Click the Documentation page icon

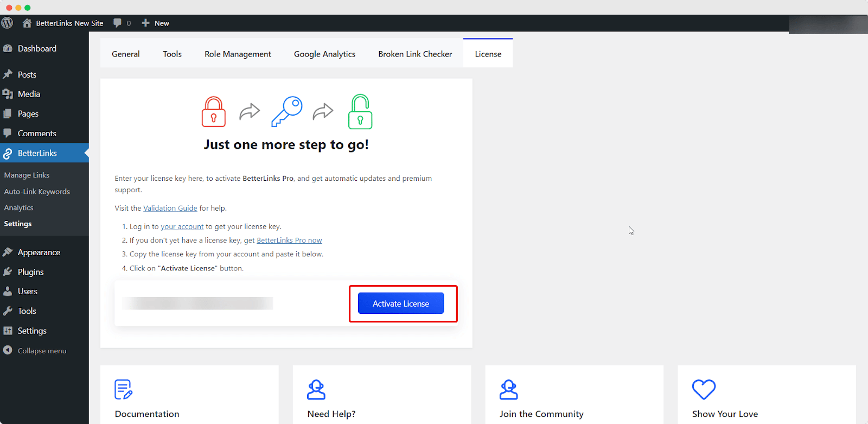tap(124, 389)
